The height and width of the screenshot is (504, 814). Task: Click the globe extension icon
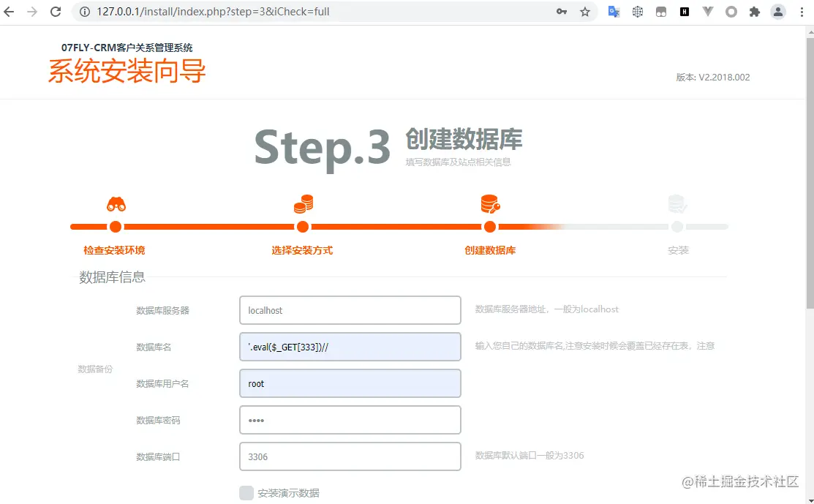pos(638,12)
